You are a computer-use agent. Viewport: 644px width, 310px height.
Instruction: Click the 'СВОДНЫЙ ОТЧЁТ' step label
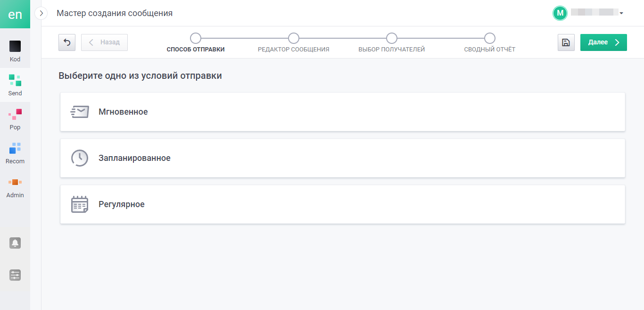tap(490, 50)
